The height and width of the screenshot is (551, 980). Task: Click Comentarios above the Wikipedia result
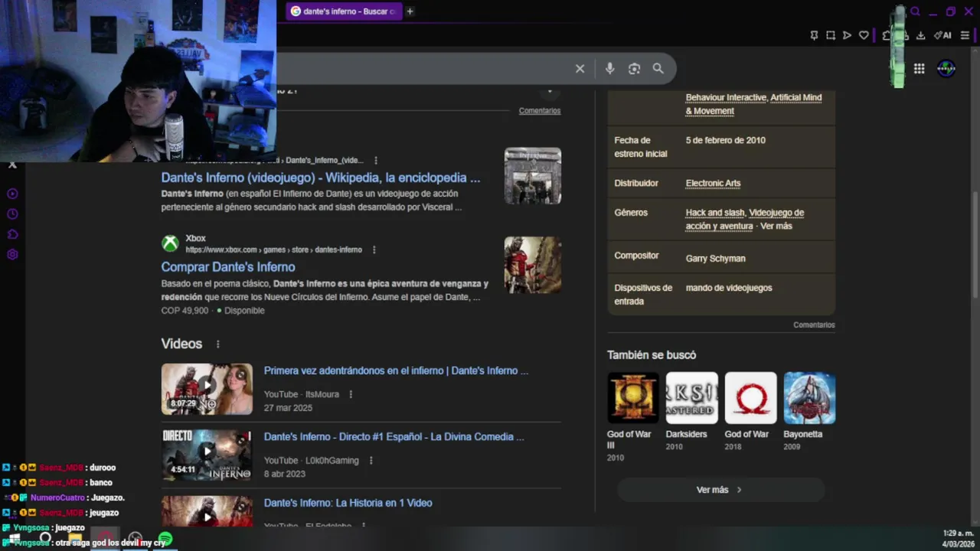[x=540, y=111]
